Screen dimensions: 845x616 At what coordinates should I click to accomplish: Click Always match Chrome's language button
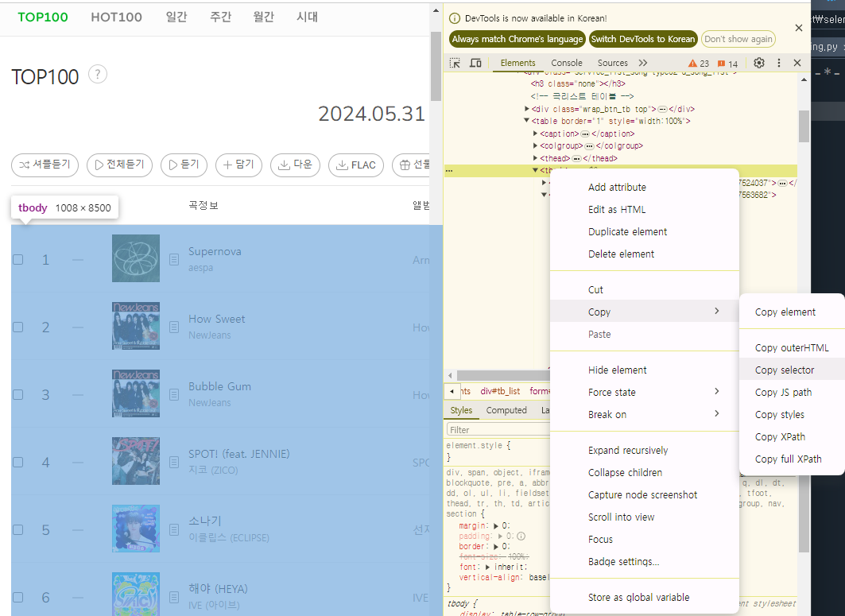point(517,39)
